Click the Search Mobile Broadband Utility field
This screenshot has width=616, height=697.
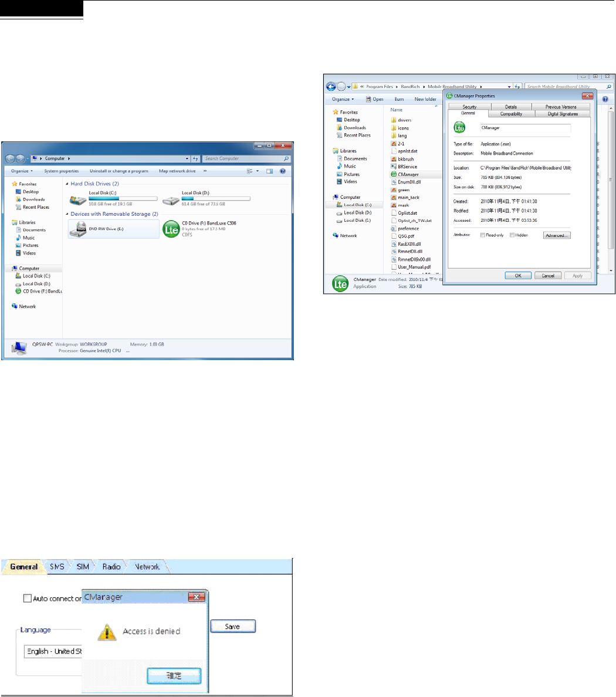pos(568,87)
